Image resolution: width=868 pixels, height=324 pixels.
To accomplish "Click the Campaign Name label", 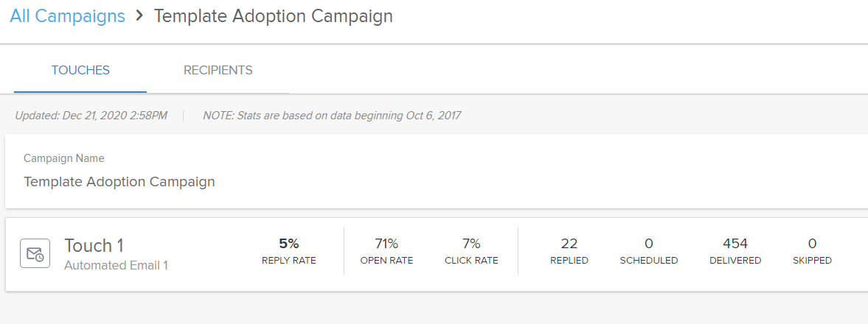I will [x=64, y=158].
